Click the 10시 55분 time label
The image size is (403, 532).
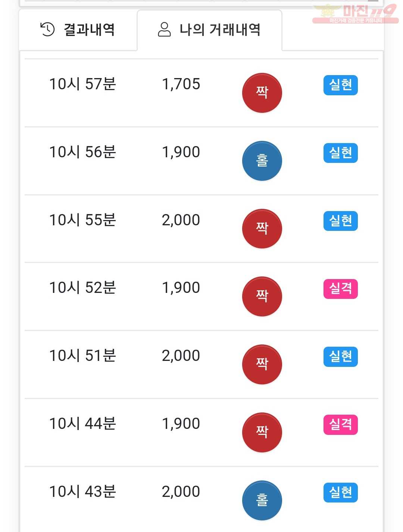coord(82,220)
